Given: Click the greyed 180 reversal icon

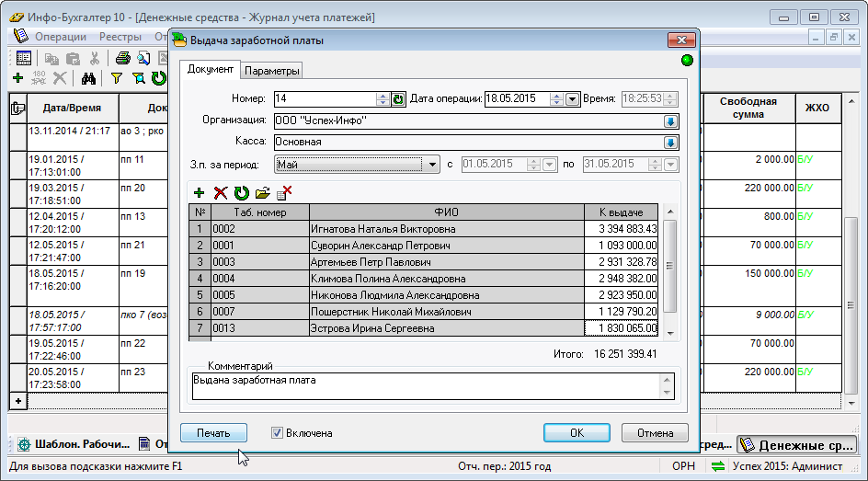Looking at the screenshot, I should tap(39, 78).
